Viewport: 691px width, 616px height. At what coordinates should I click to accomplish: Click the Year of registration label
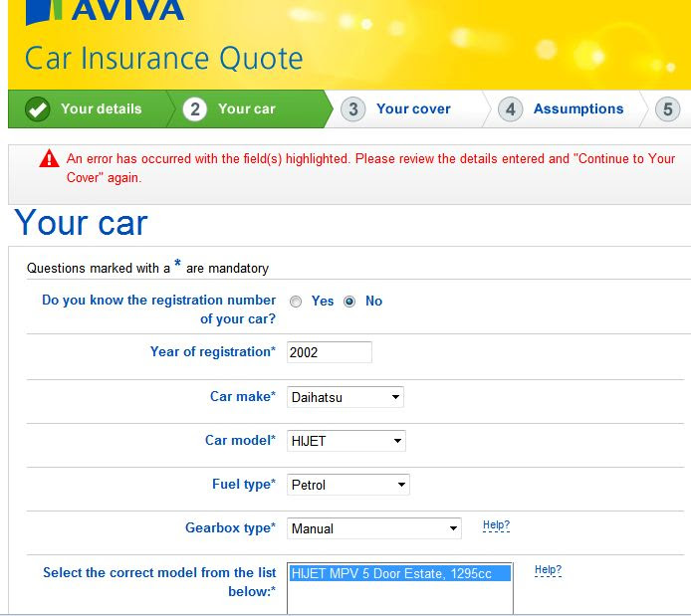213,352
